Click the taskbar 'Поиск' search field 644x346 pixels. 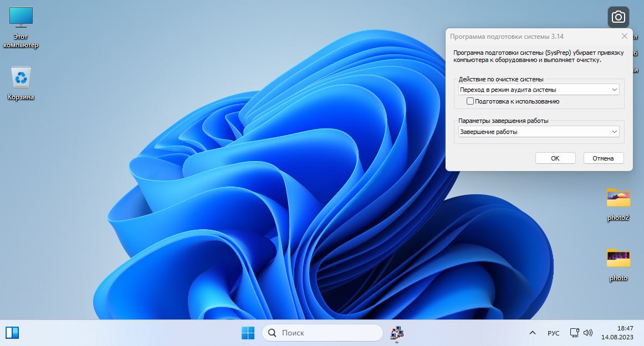pos(323,333)
